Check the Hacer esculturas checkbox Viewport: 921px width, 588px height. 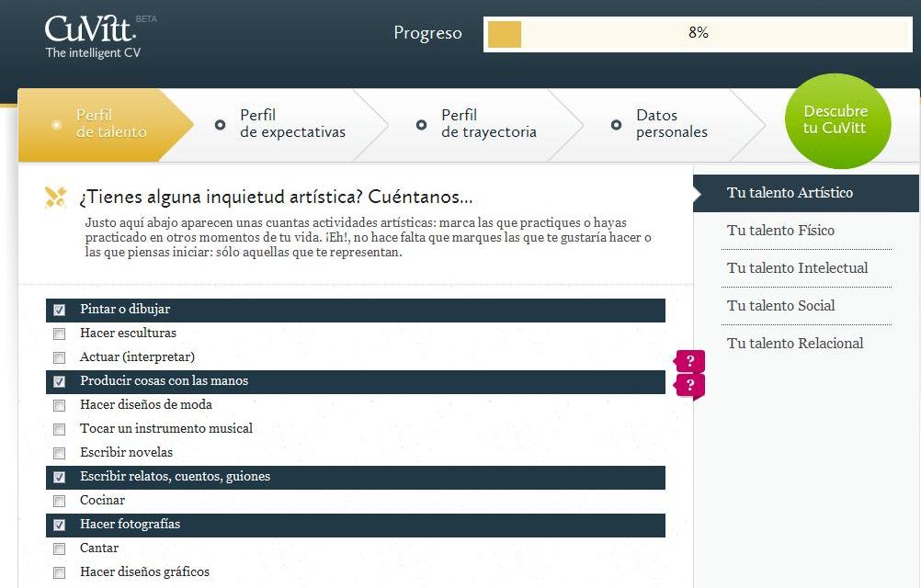pyautogui.click(x=60, y=334)
